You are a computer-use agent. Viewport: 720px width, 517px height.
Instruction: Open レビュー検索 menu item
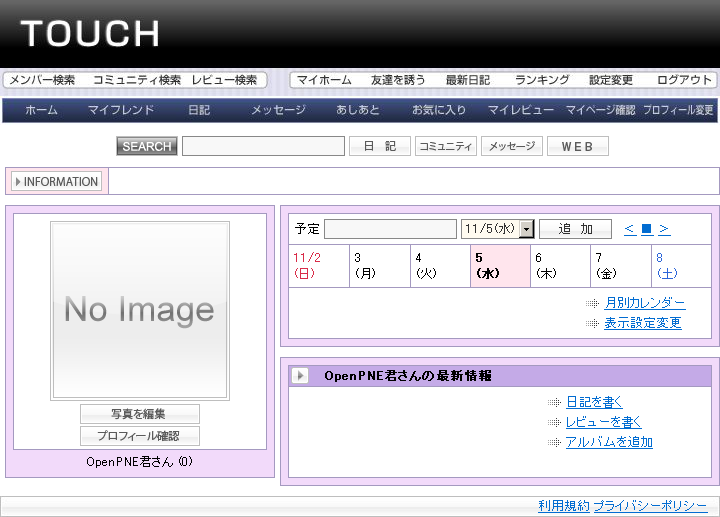tap(224, 80)
